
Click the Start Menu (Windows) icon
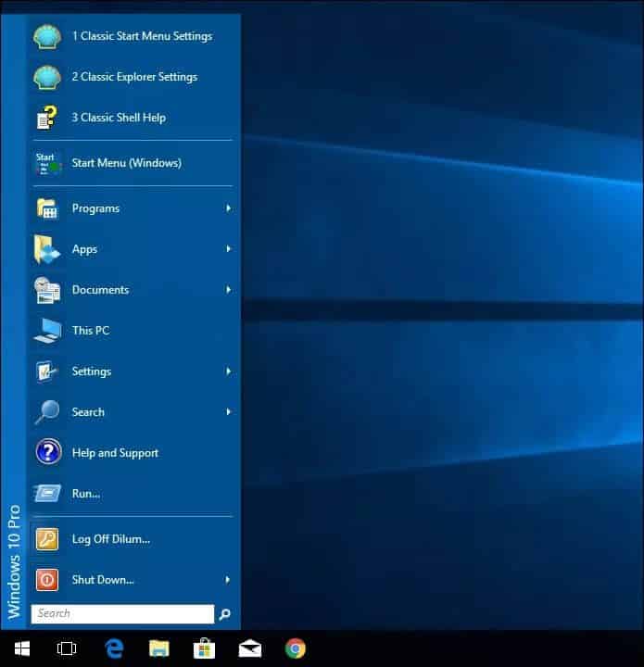pos(46,163)
